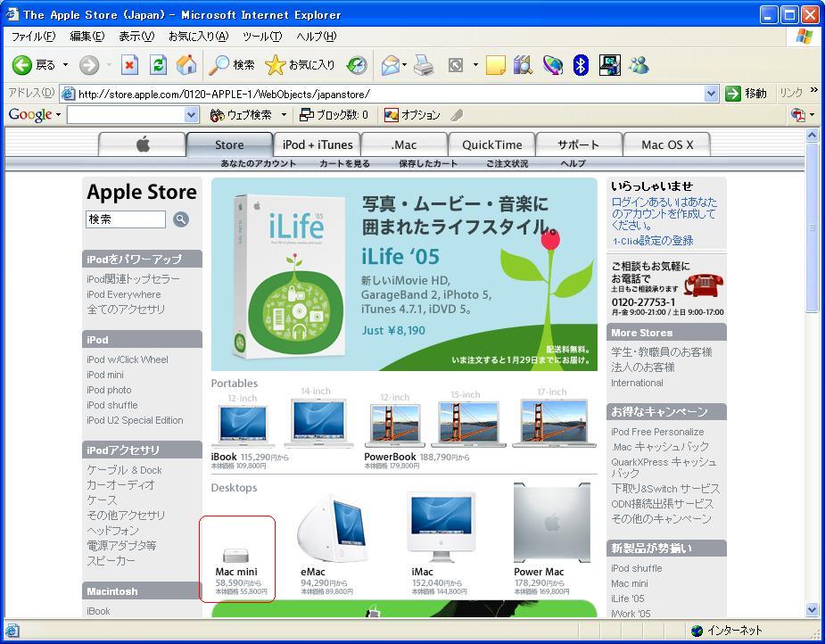
Task: Click the International link under More Stores
Action: [637, 383]
